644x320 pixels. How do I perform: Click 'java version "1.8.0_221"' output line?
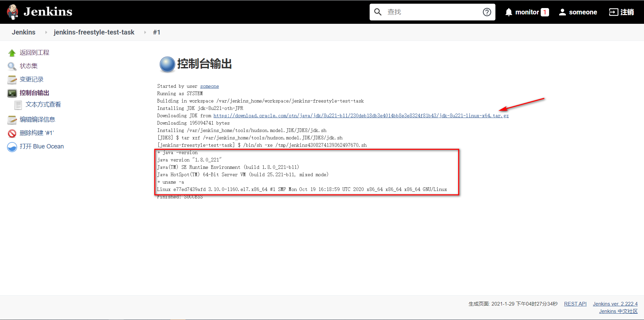point(190,160)
